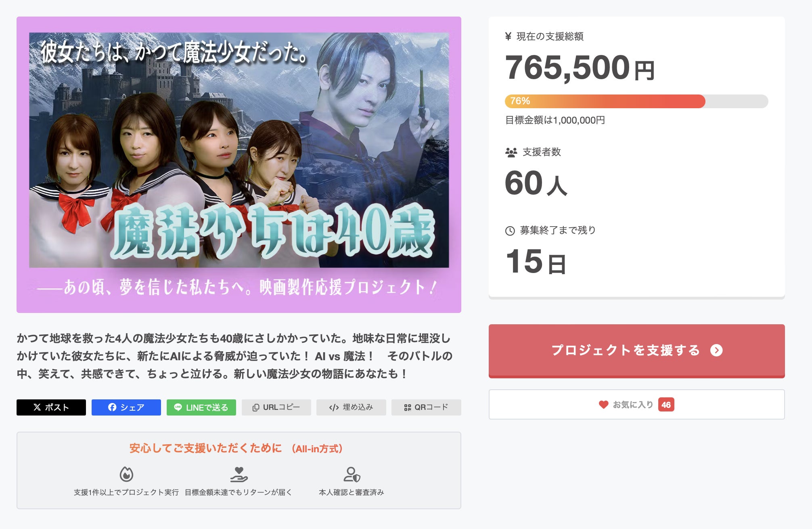
Task: Click the yen icon beside 現在の支援総額
Action: (509, 37)
